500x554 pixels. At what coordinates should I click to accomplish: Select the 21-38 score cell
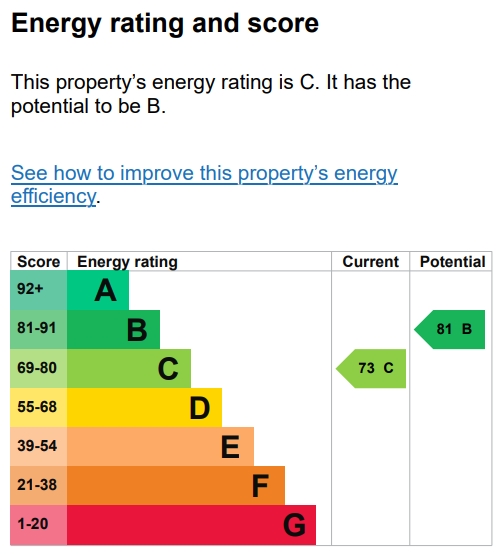pos(39,485)
